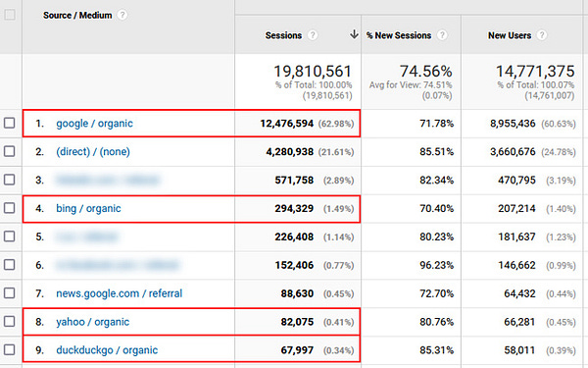
Task: Open help icon next to Source / Medium
Action: click(122, 15)
